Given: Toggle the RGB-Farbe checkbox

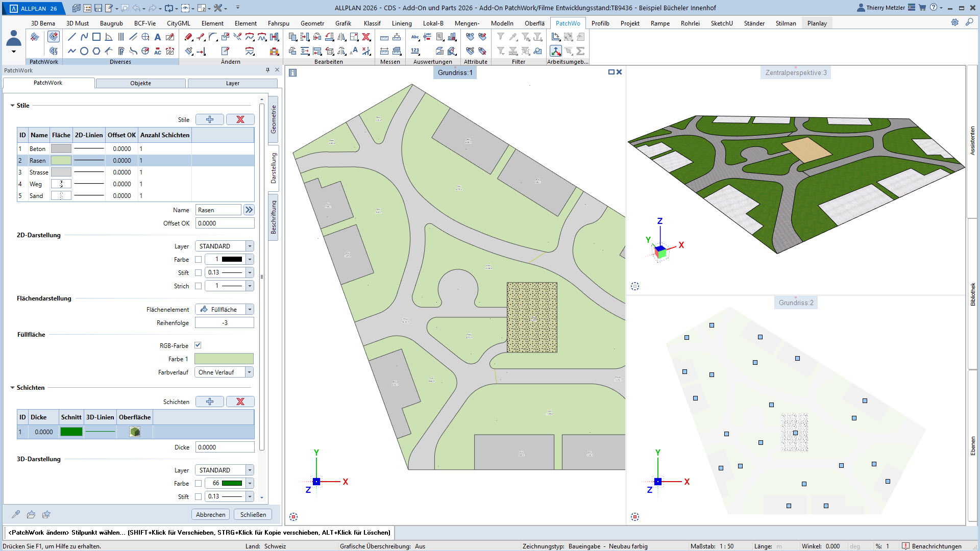Looking at the screenshot, I should [x=198, y=345].
